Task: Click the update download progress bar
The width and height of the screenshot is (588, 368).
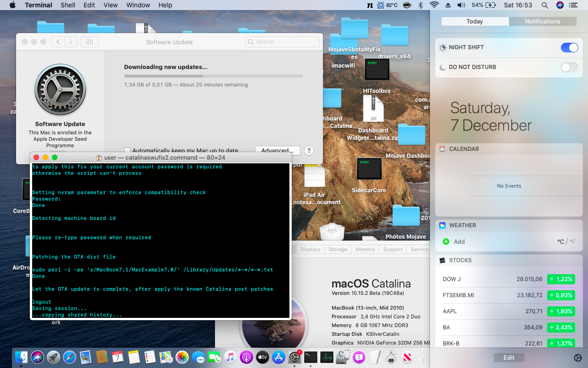Action: point(214,76)
